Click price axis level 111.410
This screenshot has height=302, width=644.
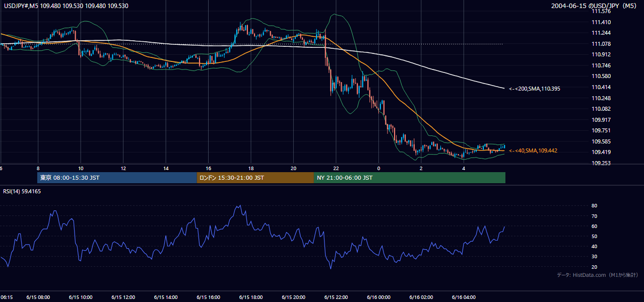tap(601, 22)
